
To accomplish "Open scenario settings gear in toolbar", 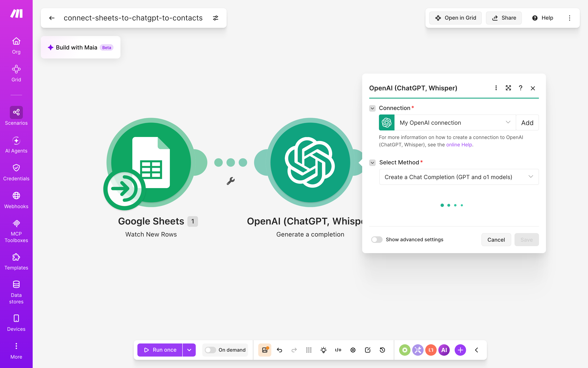I will pos(353,350).
